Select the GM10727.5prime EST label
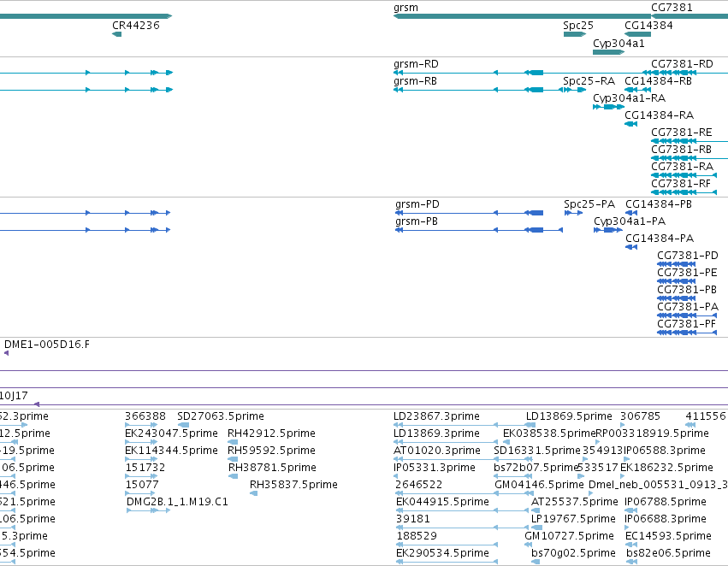This screenshot has width=728, height=566. tap(569, 536)
